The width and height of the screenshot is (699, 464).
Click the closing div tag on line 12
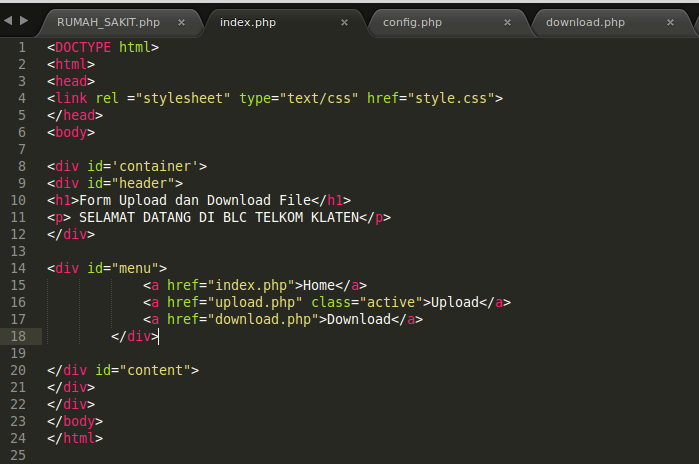tap(71, 234)
